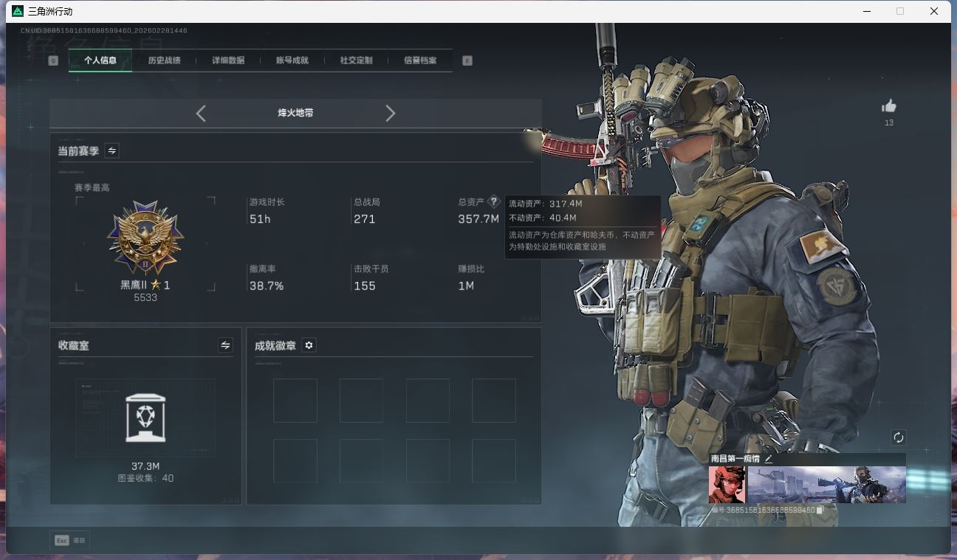Switch to the 历史战绩 tab

(x=164, y=61)
